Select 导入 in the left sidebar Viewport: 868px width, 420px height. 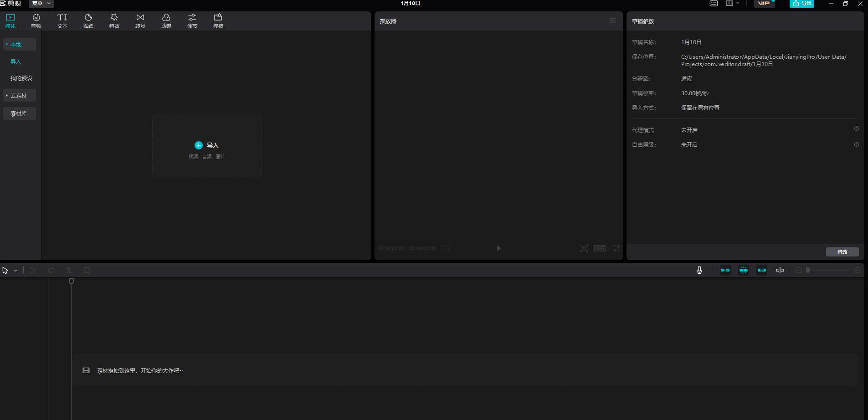(16, 61)
